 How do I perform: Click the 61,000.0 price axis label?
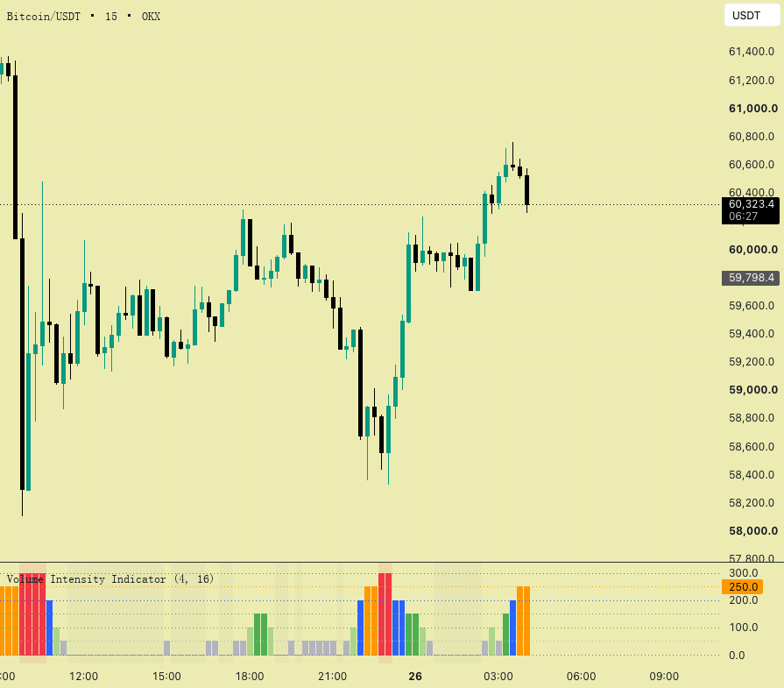(x=753, y=109)
